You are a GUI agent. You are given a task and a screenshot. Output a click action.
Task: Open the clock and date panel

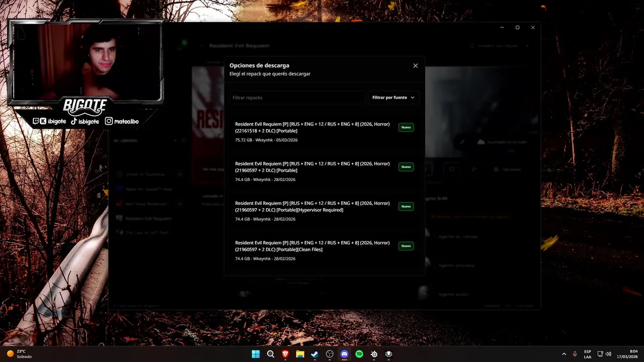tap(627, 354)
